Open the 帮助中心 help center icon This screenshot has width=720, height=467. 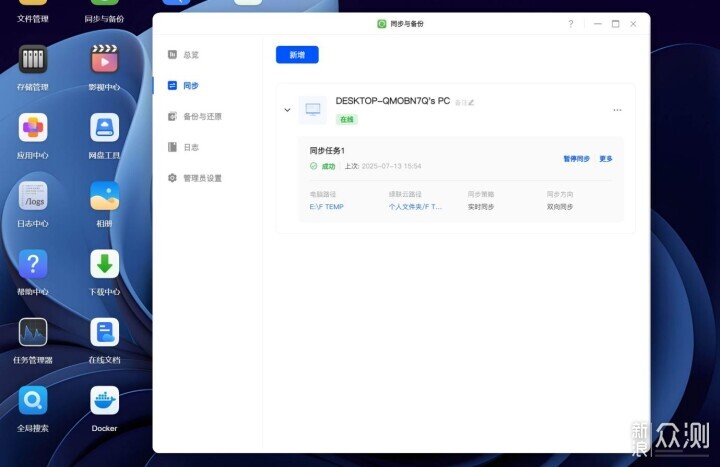33,264
